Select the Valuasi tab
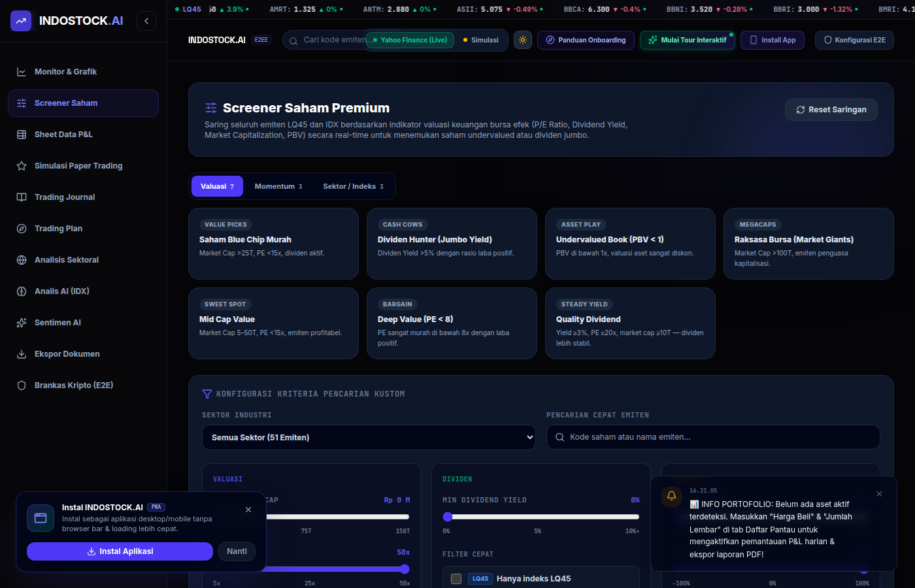This screenshot has width=915, height=588. [x=217, y=186]
